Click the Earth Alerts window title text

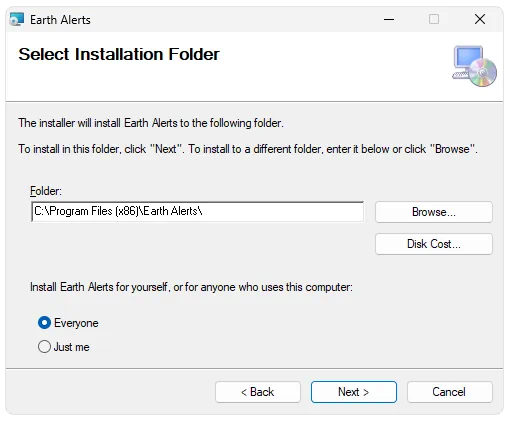point(60,20)
